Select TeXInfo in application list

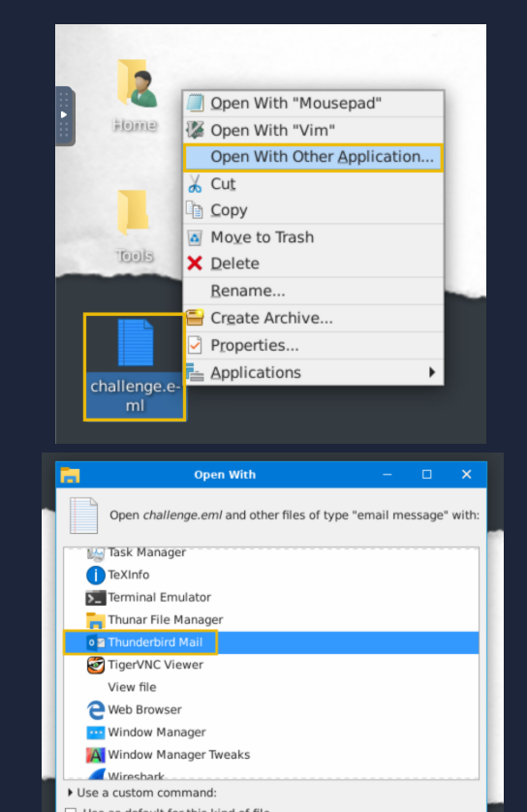(271, 575)
